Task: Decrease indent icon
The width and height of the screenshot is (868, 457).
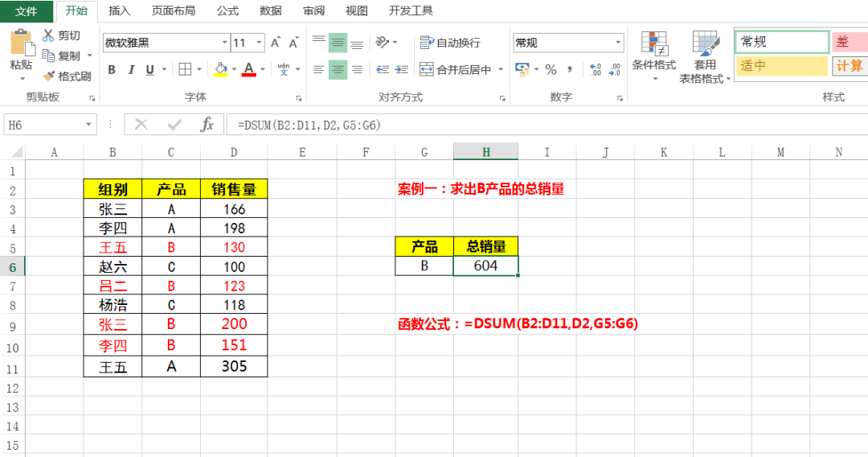Action: click(383, 69)
